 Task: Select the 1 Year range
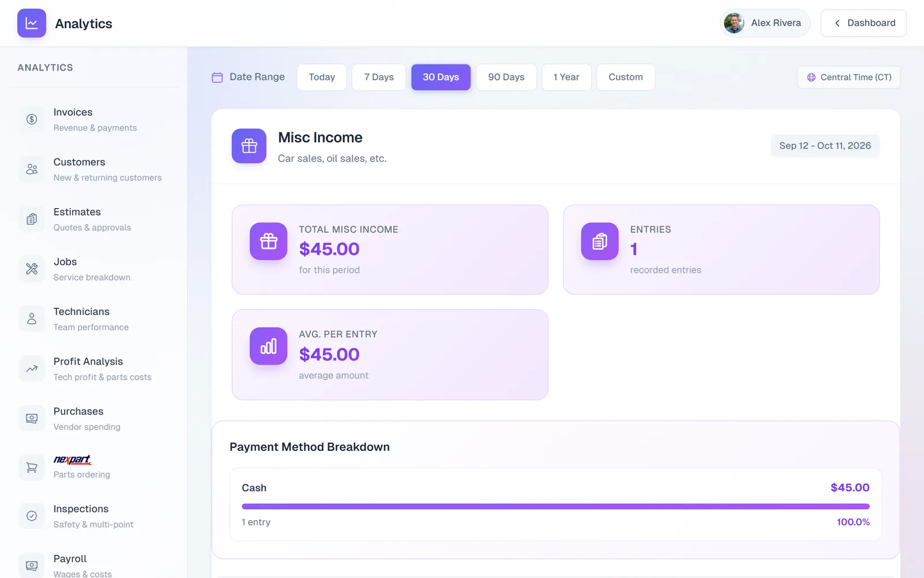(x=567, y=77)
